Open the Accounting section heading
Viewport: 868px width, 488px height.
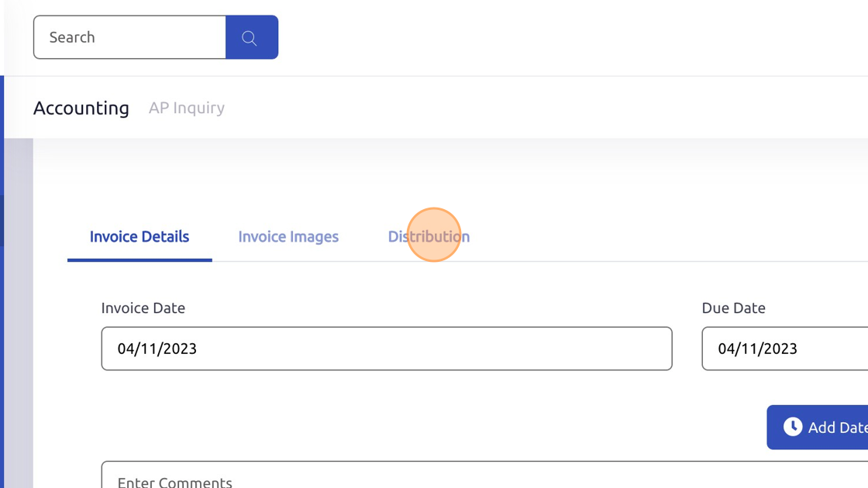(x=81, y=108)
